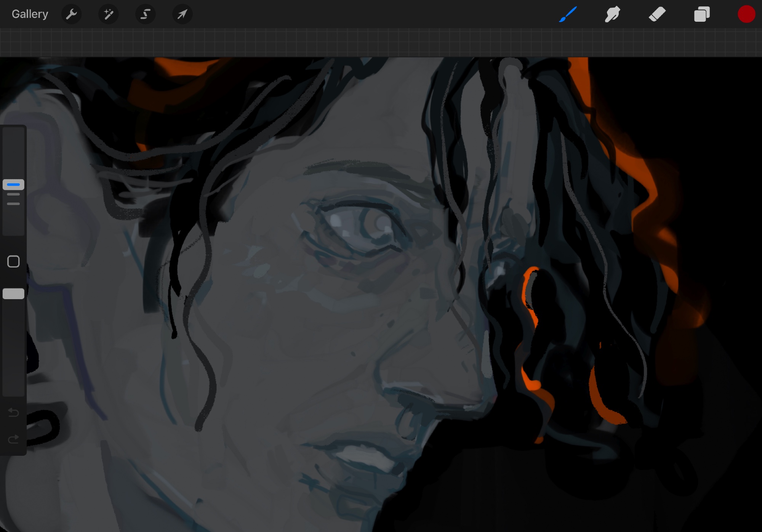
Task: Click the blue brush size slider handle
Action: pyautogui.click(x=13, y=184)
